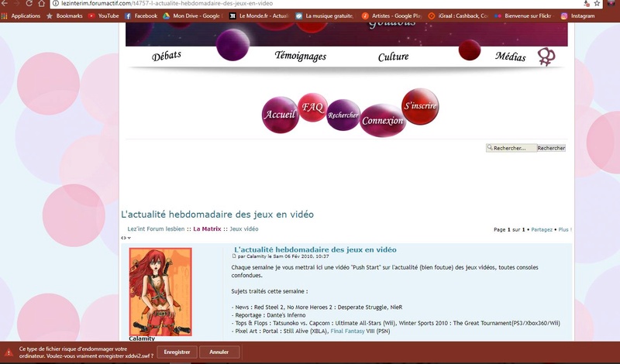This screenshot has height=364, width=620.
Task: Open the La musique gratuite bookmark
Action: [325, 15]
